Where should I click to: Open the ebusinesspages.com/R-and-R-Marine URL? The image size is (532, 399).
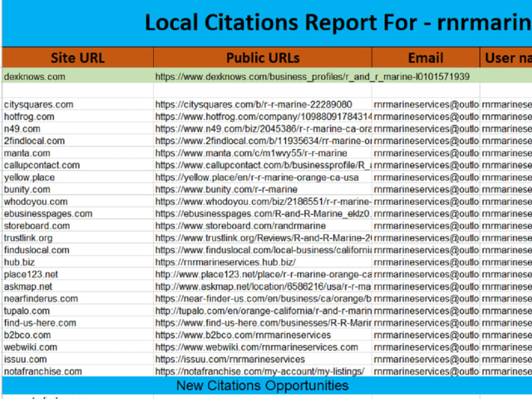point(263,214)
